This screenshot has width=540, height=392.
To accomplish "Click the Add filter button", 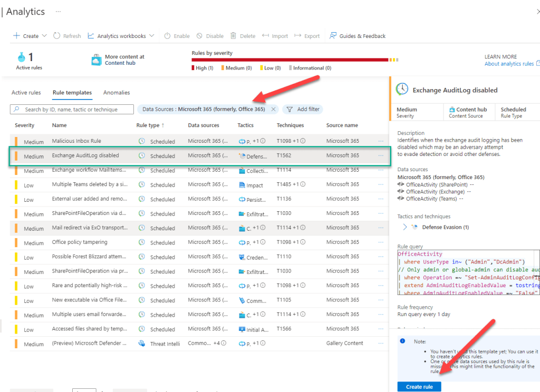I will pos(303,110).
